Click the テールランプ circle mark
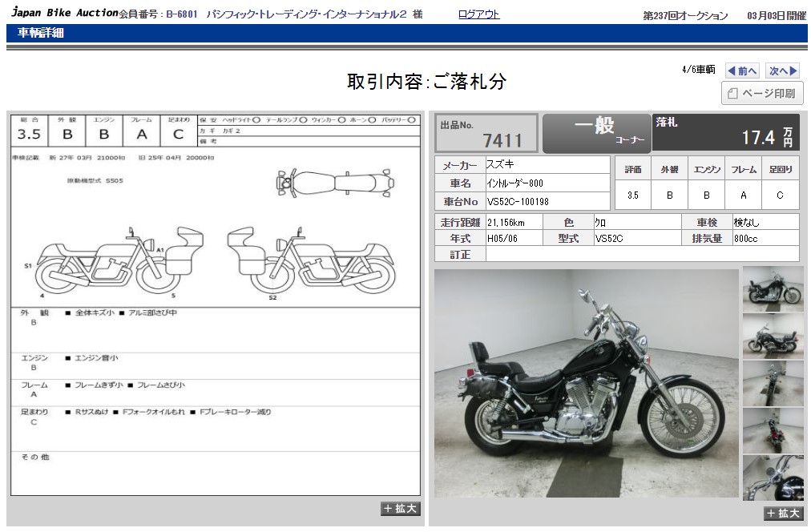811x532 pixels. click(x=303, y=120)
